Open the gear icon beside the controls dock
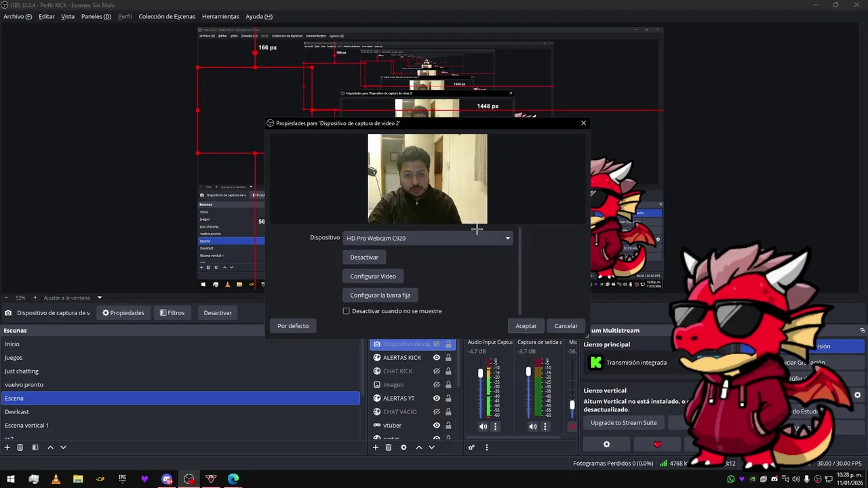 click(857, 395)
